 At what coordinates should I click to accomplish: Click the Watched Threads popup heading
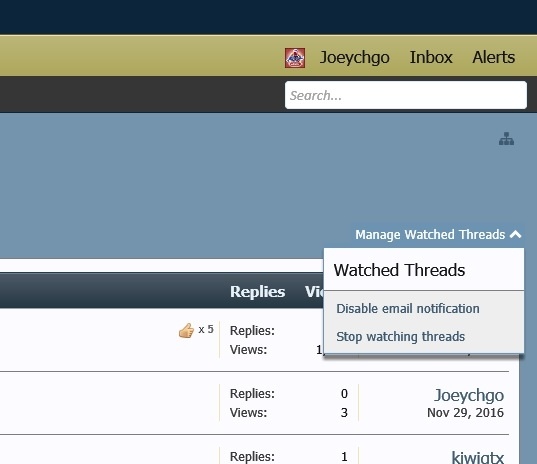pyautogui.click(x=399, y=270)
